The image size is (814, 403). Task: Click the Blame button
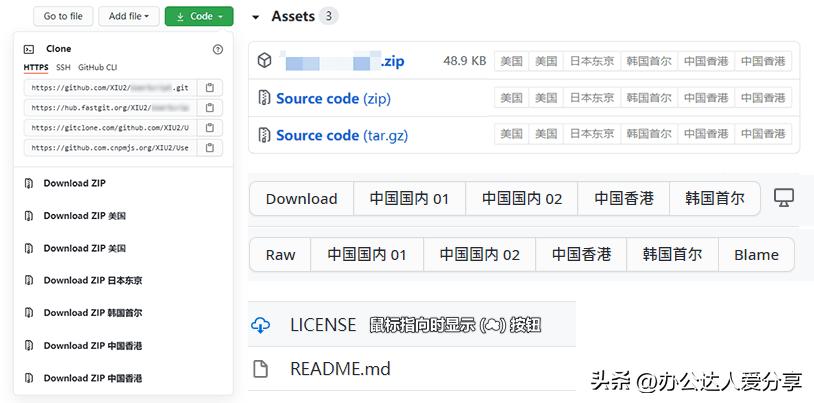point(756,254)
